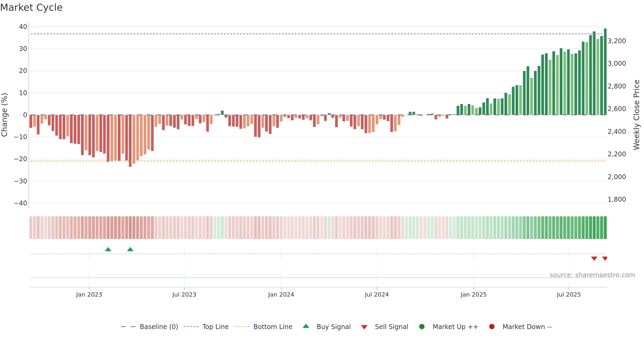This screenshot has width=644, height=362.
Task: Click the purple dotted Top Line on the chart
Action: point(318,34)
